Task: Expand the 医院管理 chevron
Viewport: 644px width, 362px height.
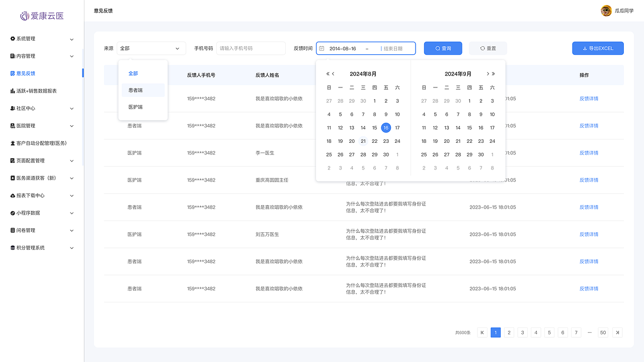Action: (71, 126)
